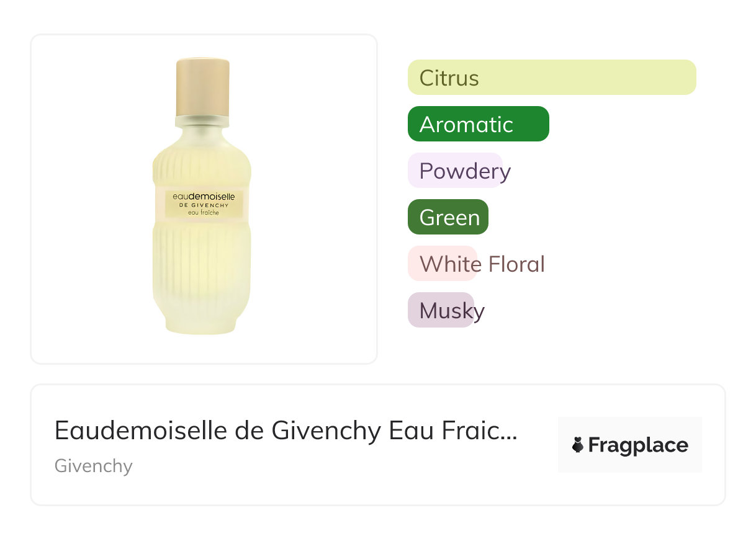Click the ellipsis at the truncated title end
This screenshot has width=756, height=536.
(508, 433)
